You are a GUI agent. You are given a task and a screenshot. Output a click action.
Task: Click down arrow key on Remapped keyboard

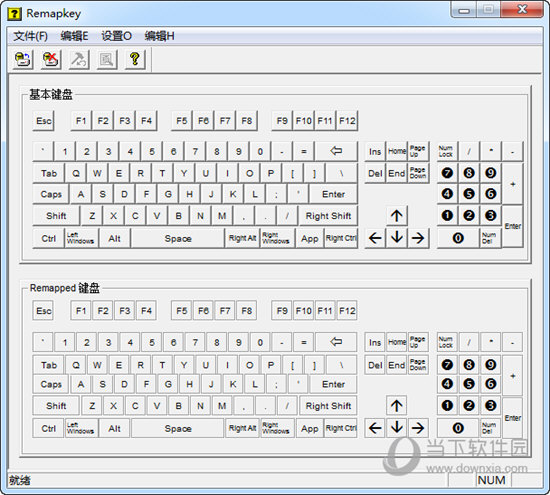397,428
